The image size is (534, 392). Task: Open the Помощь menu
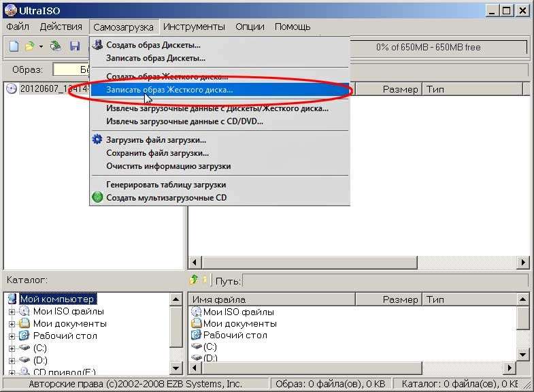[x=293, y=27]
